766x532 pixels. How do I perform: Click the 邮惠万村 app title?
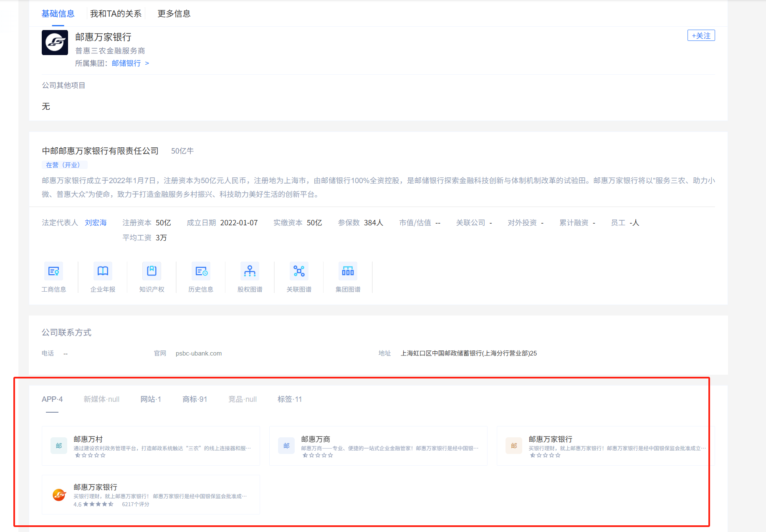88,439
